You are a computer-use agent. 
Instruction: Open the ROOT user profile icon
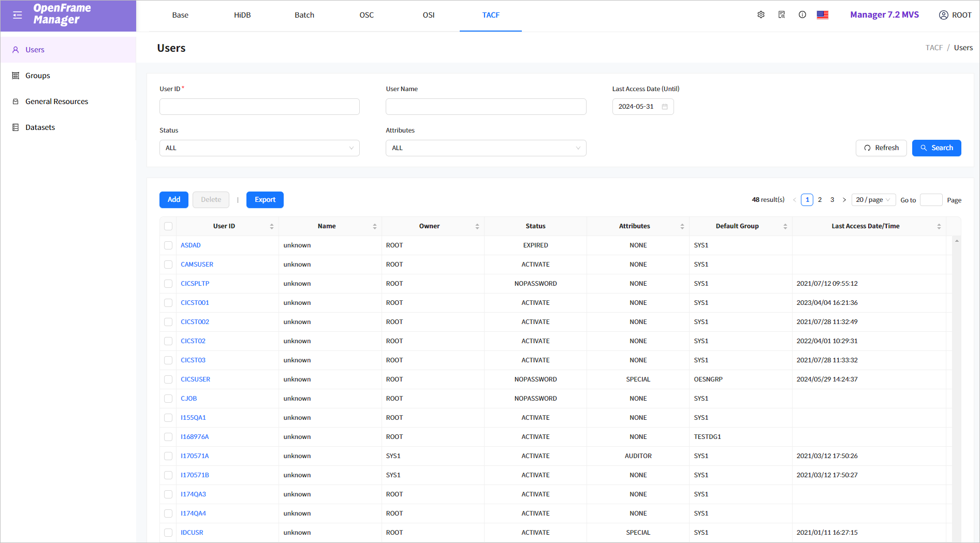pos(944,15)
